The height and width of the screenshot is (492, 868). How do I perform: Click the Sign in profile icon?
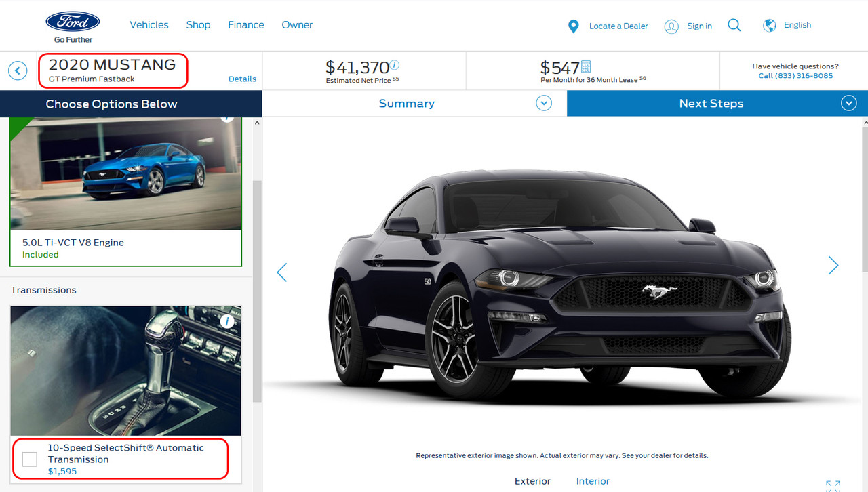click(x=671, y=26)
